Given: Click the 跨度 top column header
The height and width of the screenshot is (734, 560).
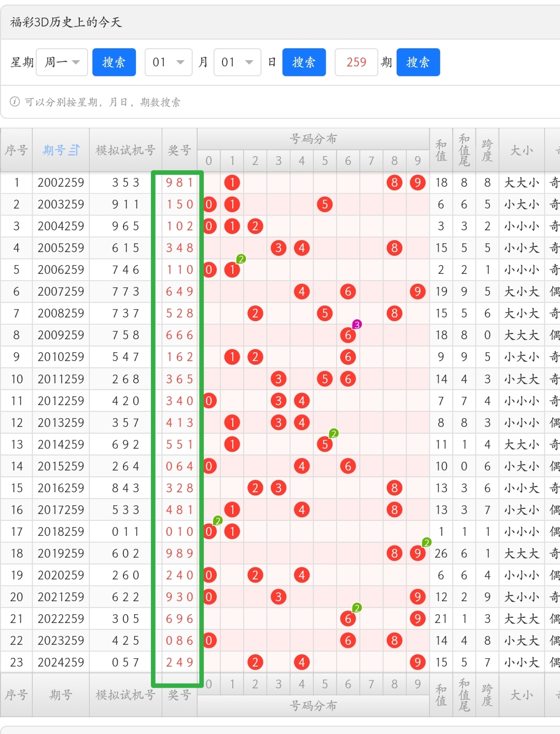Looking at the screenshot, I should tap(487, 150).
